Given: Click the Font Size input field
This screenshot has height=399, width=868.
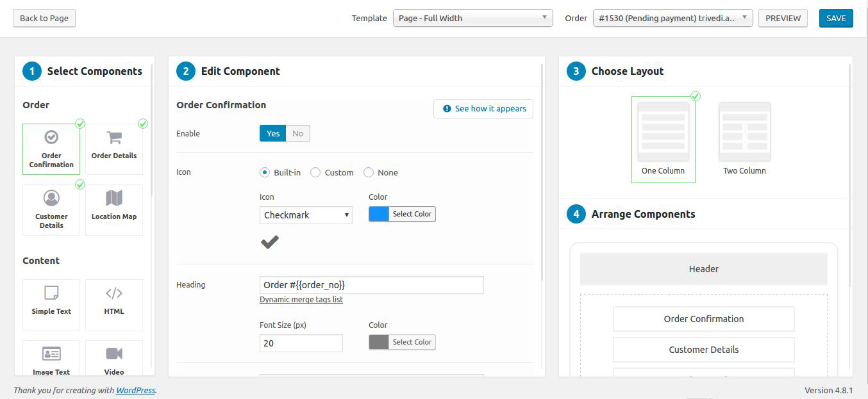Looking at the screenshot, I should click(x=301, y=343).
